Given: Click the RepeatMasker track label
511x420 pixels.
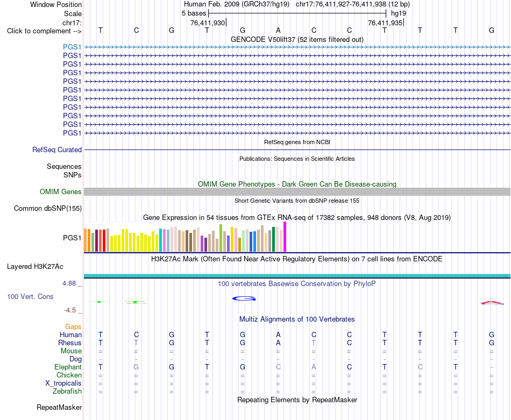Looking at the screenshot, I should 59,407.
